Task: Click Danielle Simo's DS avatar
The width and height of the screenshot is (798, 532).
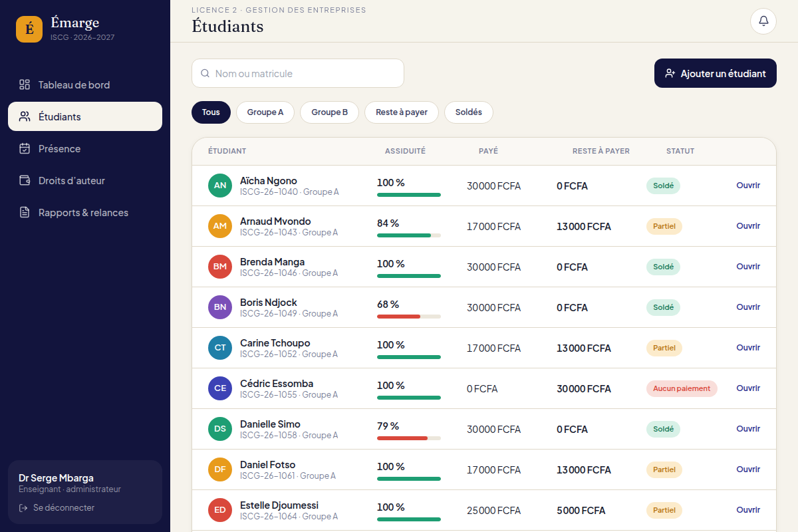Action: pos(220,429)
